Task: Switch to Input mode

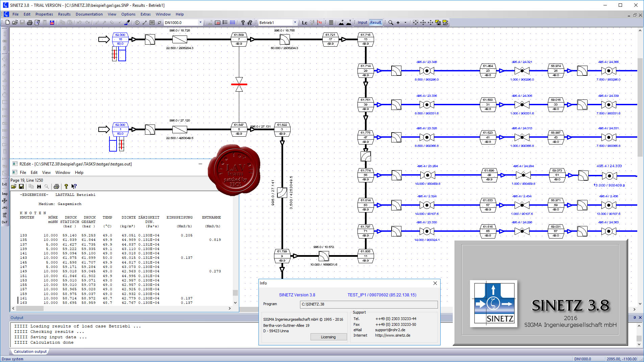Action: click(363, 22)
